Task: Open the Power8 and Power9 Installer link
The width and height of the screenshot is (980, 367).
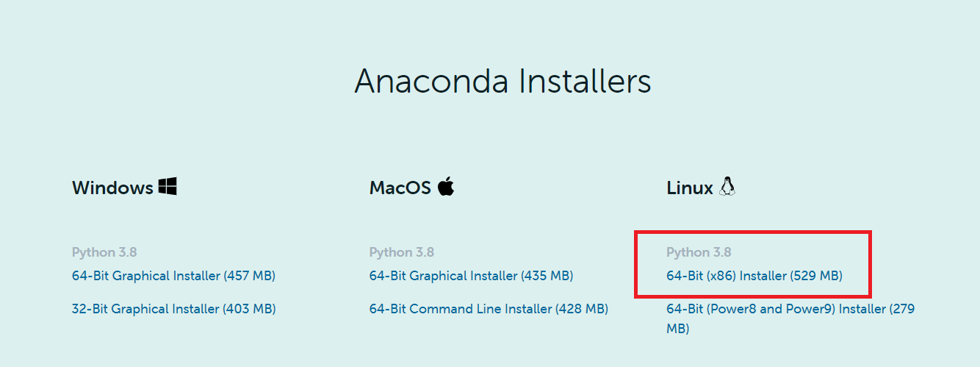Action: [790, 309]
